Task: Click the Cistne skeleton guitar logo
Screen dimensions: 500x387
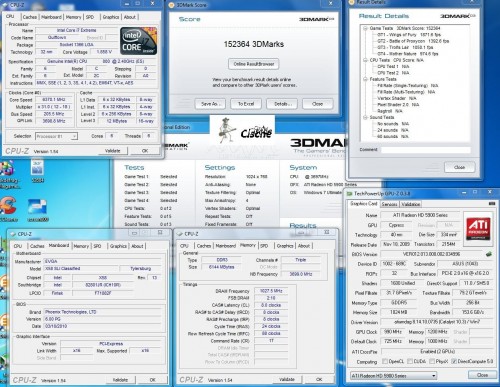Action: pos(242,130)
